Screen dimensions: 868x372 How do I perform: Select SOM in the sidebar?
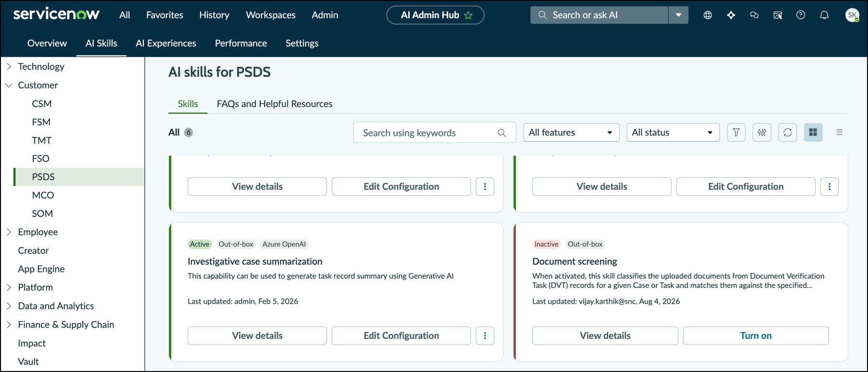tap(42, 213)
